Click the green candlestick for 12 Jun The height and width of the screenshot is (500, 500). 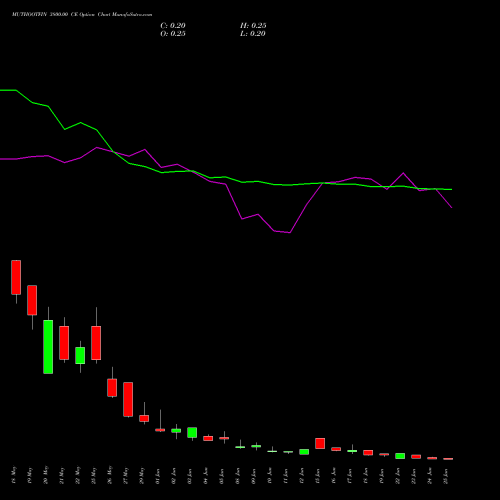coord(304,452)
